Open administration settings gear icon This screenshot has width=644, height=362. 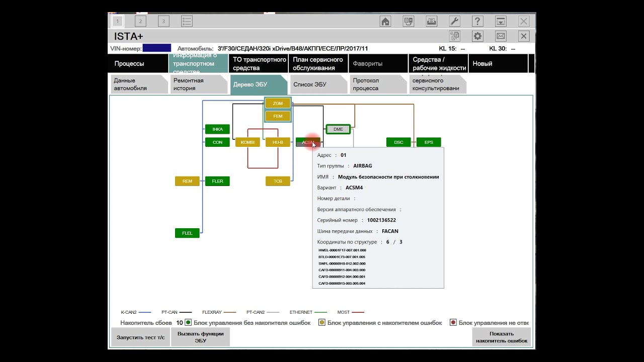(477, 36)
